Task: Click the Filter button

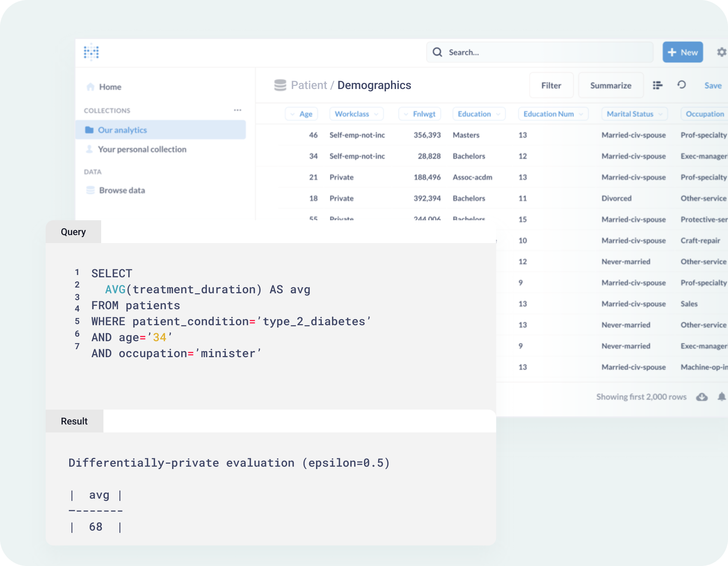Action: pos(551,86)
